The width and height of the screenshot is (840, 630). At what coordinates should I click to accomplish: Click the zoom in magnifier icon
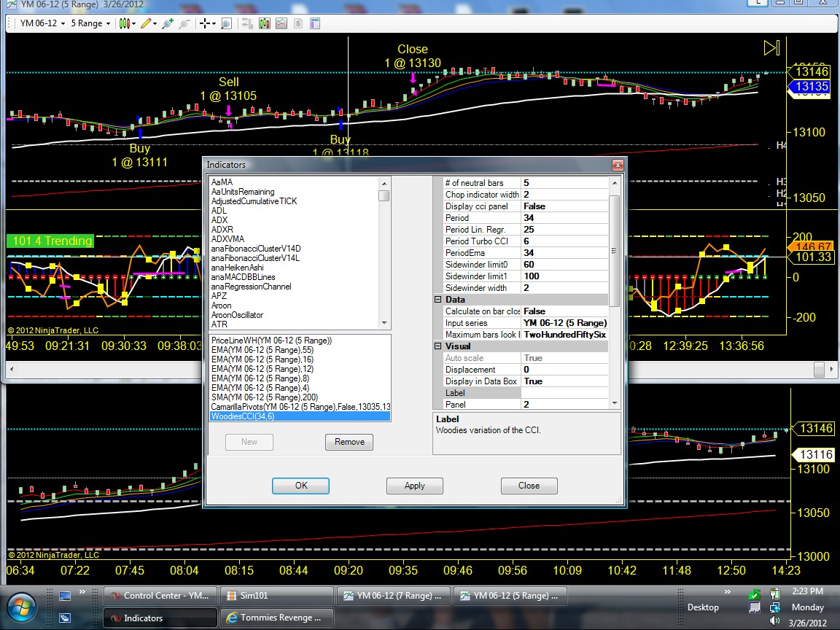(168, 23)
